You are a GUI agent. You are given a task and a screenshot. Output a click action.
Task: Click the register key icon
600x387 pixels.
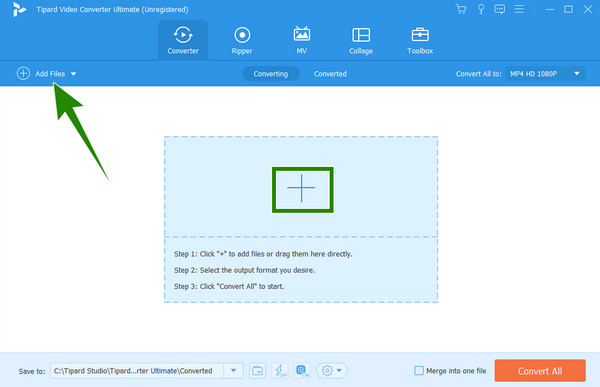pos(481,9)
